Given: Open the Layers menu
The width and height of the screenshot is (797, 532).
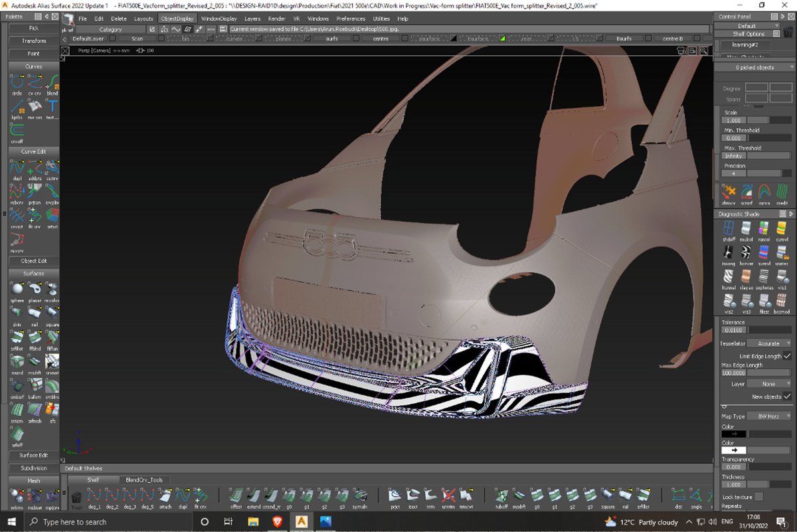Looking at the screenshot, I should click(x=252, y=19).
